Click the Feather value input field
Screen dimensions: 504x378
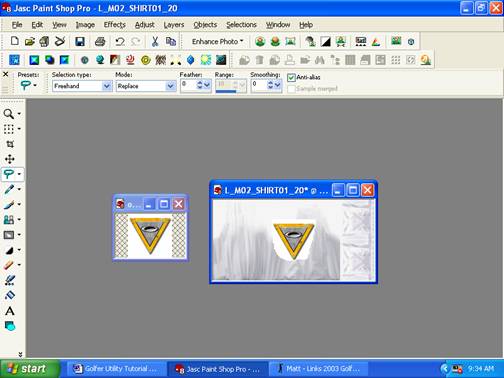point(188,86)
